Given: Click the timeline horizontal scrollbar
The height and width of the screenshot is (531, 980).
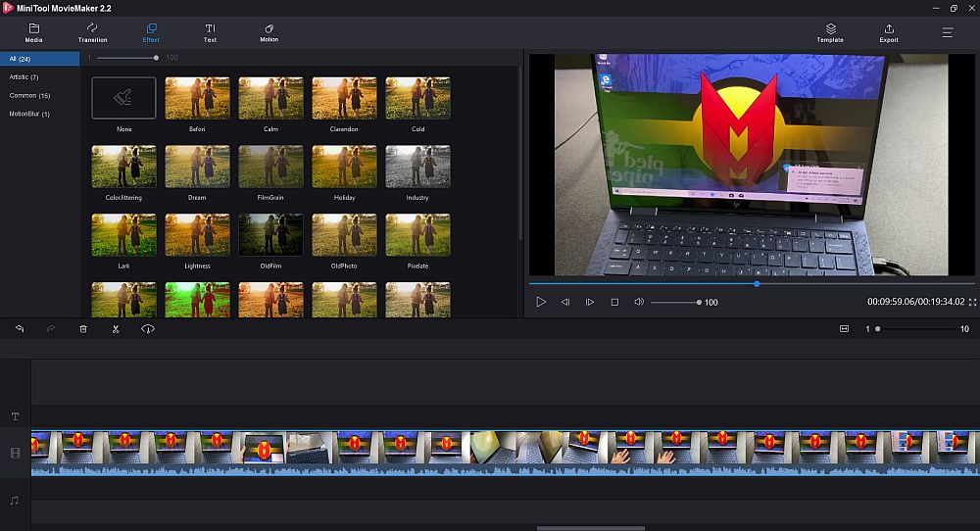Looking at the screenshot, I should (591, 528).
